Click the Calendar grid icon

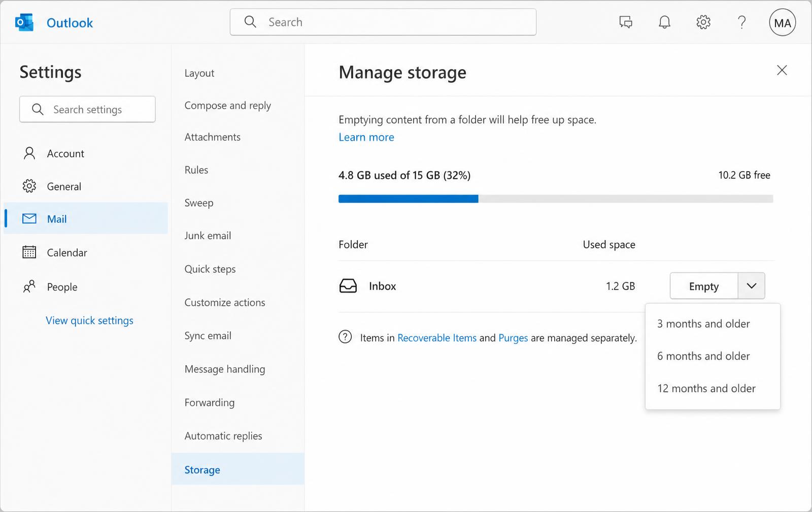(29, 252)
